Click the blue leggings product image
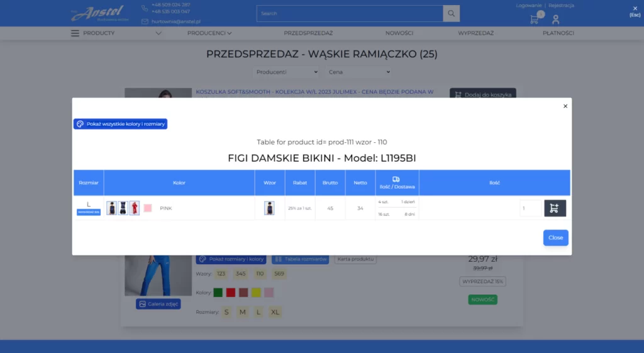Image resolution: width=644 pixels, height=353 pixels. point(158,276)
